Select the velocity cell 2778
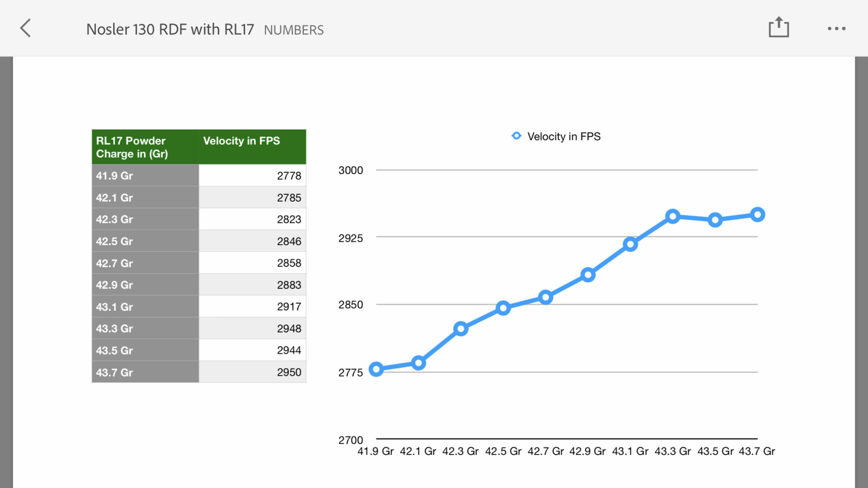 coord(253,175)
